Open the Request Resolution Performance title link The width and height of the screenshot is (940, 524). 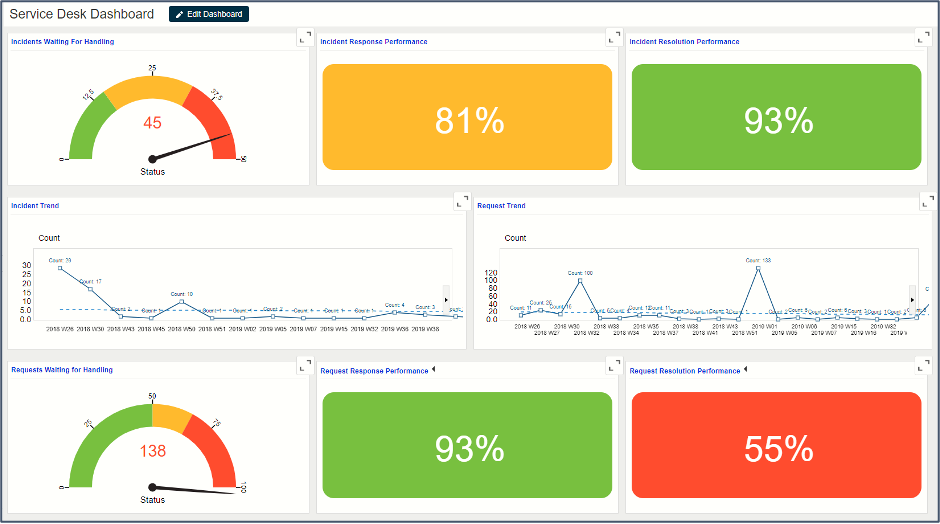click(x=685, y=371)
